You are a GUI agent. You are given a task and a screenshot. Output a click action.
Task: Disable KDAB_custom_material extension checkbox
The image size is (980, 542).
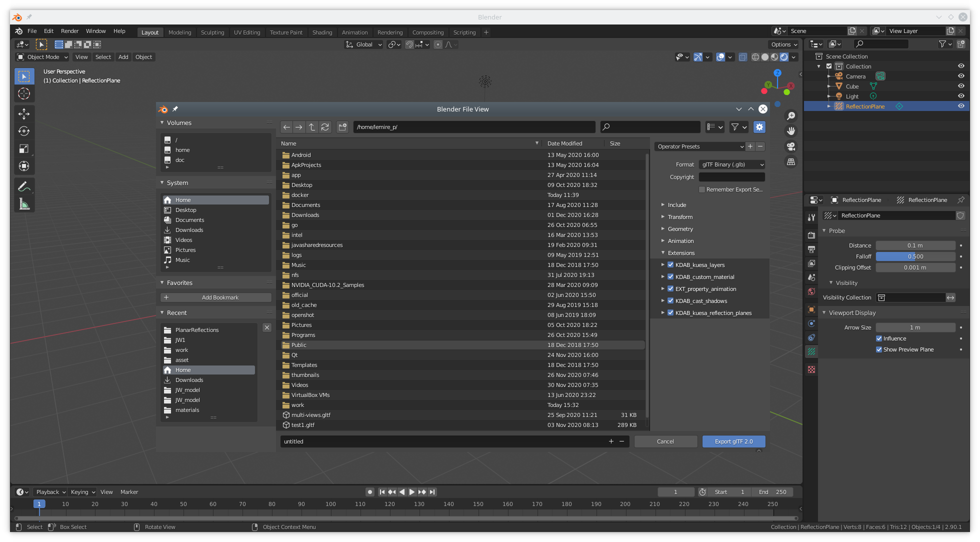(x=670, y=277)
